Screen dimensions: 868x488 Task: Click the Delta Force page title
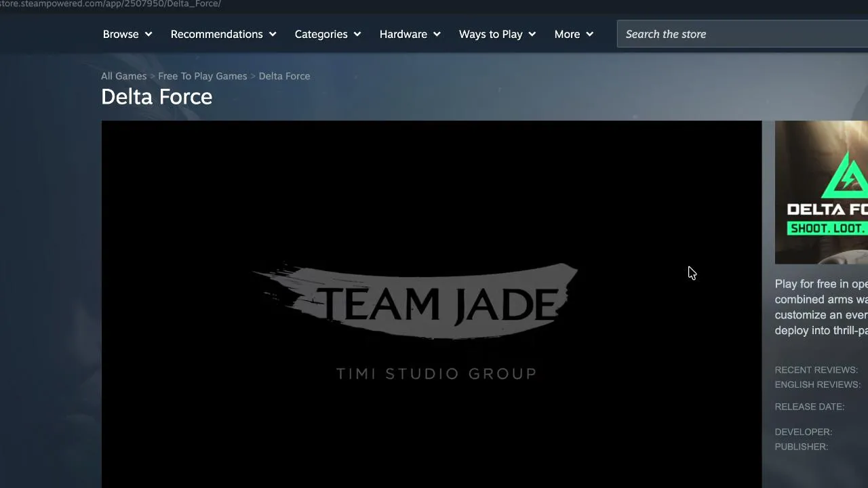point(157,97)
